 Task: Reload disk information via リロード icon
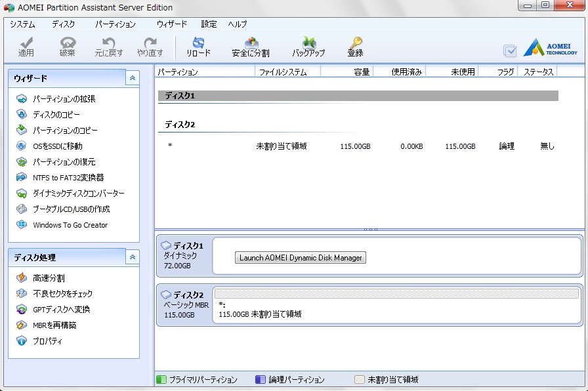pos(198,47)
